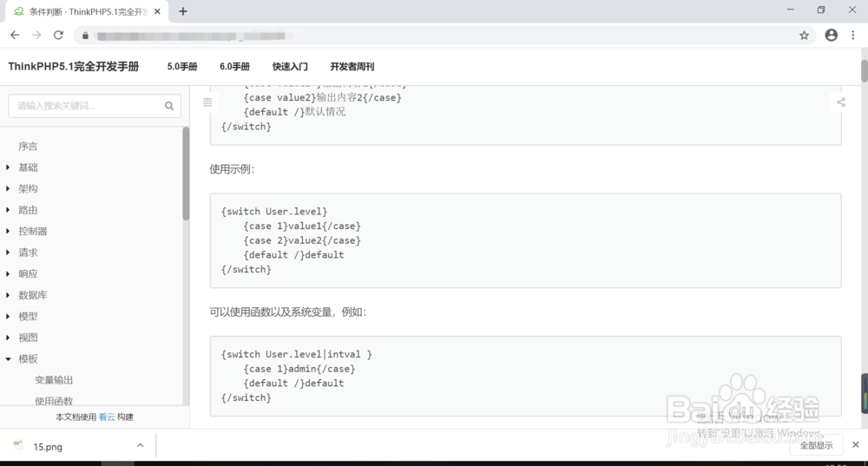Open a new tab with the plus icon

[183, 11]
